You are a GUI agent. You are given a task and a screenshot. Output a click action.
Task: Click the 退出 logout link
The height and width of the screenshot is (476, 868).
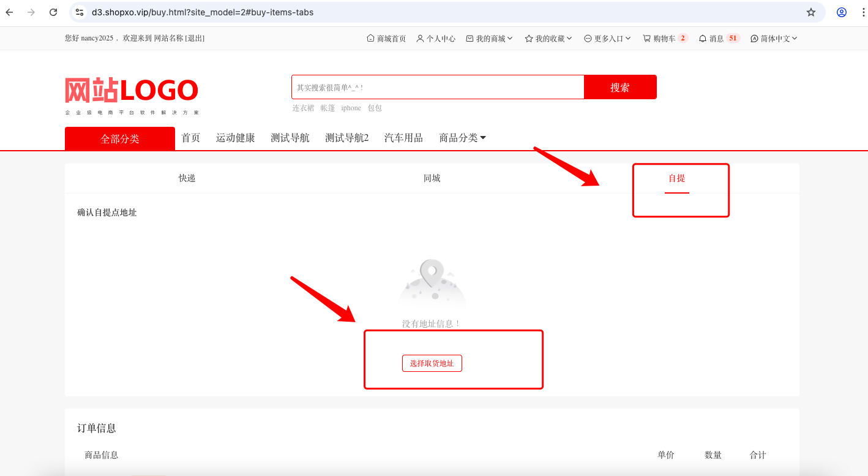[195, 38]
